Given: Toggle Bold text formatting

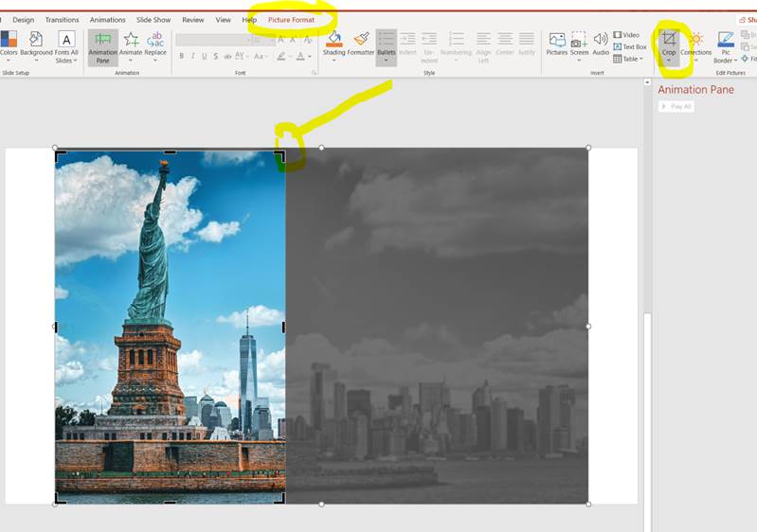Looking at the screenshot, I should click(181, 56).
